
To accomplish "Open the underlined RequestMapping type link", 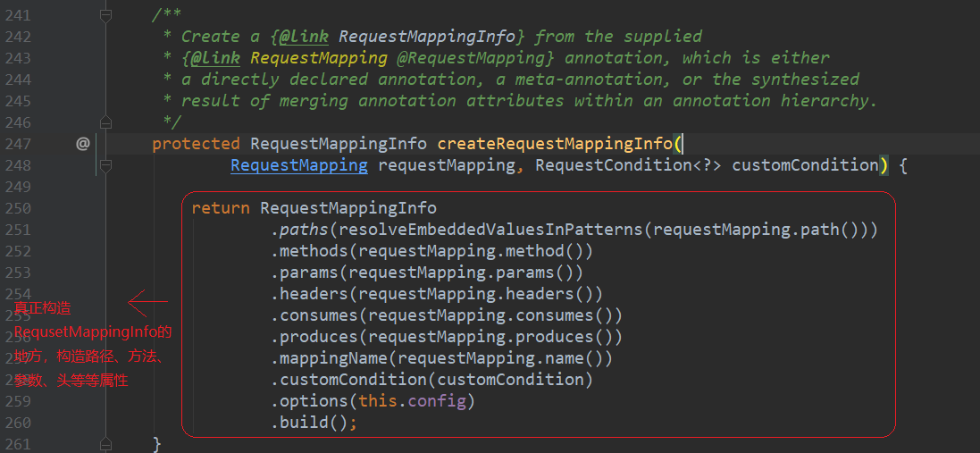I will click(298, 164).
